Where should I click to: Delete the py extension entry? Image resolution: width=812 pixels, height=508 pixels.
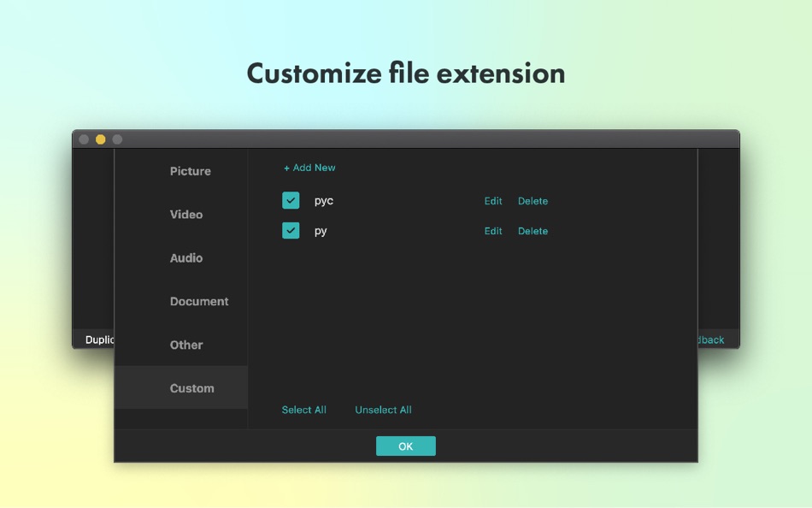[x=533, y=231]
